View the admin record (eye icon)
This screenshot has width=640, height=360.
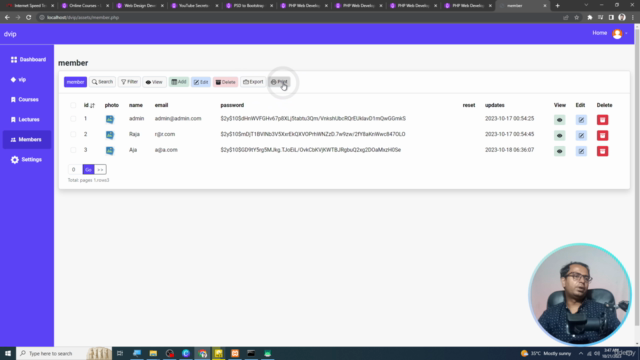(x=560, y=120)
